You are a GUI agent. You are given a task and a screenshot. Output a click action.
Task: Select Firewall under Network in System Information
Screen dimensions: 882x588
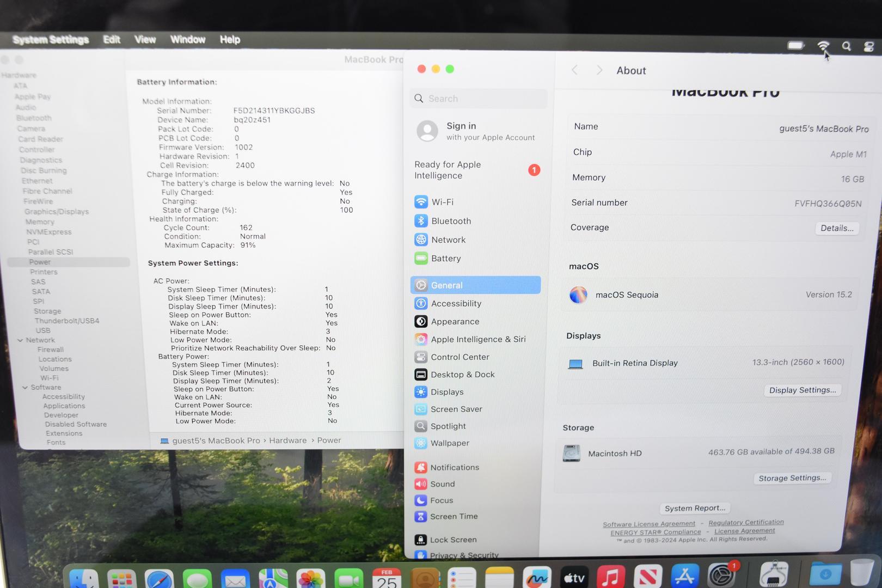[x=51, y=350]
